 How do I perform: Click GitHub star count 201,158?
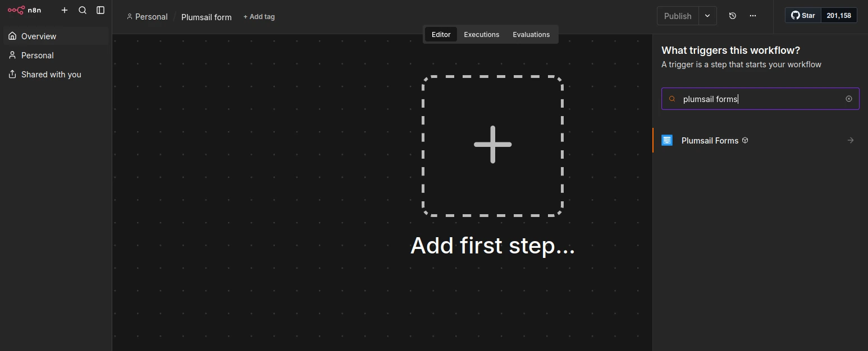(x=839, y=15)
